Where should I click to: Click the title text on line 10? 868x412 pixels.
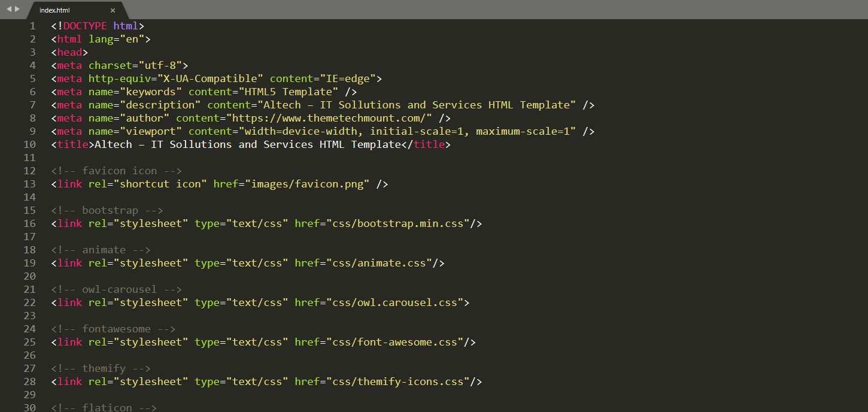click(248, 144)
